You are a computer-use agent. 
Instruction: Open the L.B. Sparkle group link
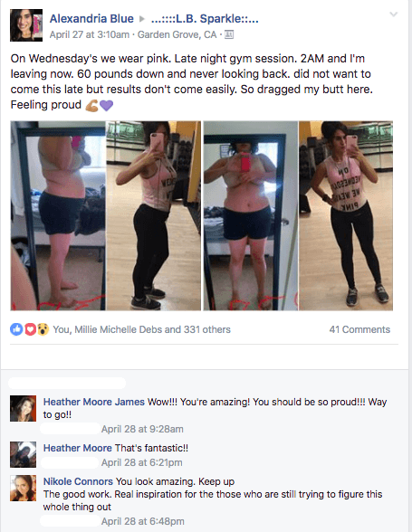pyautogui.click(x=205, y=19)
